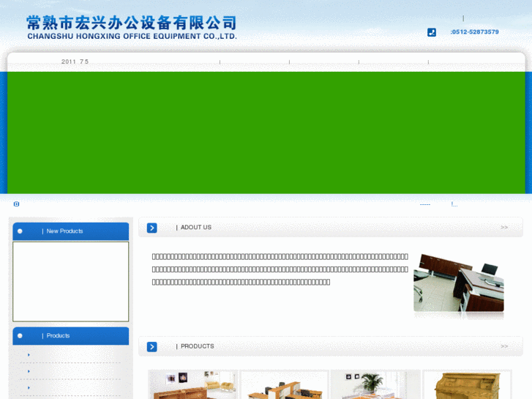Open the >> more link for PRODUCTS
Screen dimensions: 532x399
click(504, 346)
